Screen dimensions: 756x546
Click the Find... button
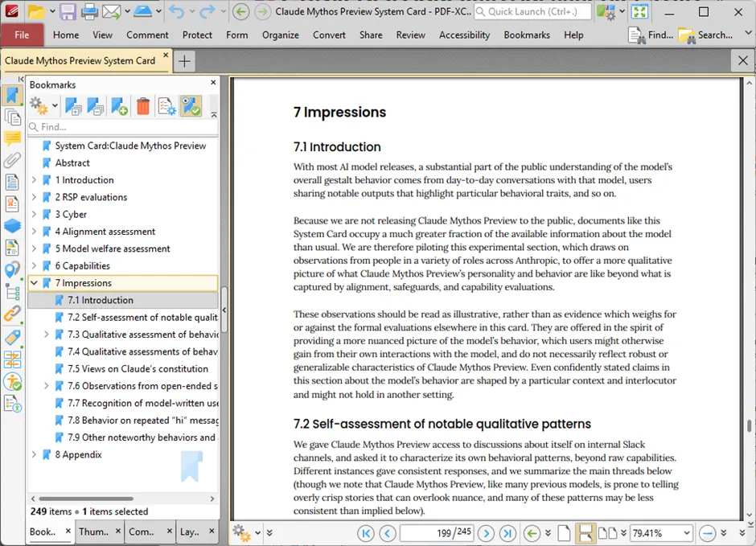pos(651,35)
